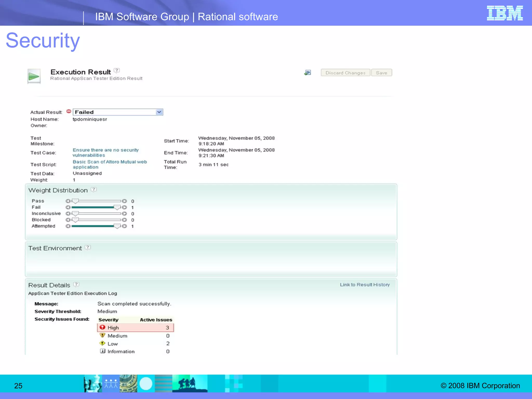The width and height of the screenshot is (532, 399).
Task: Click the export icon beside Discard Changes
Action: 308,73
